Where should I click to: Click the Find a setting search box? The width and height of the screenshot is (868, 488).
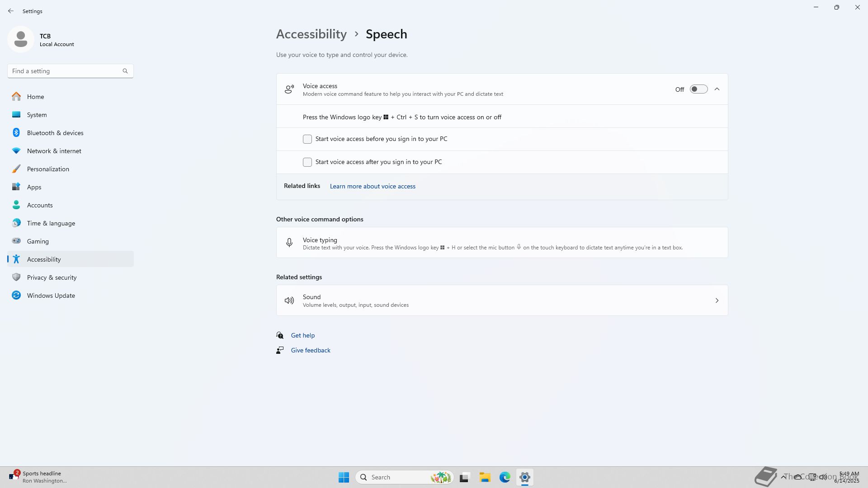[66, 71]
